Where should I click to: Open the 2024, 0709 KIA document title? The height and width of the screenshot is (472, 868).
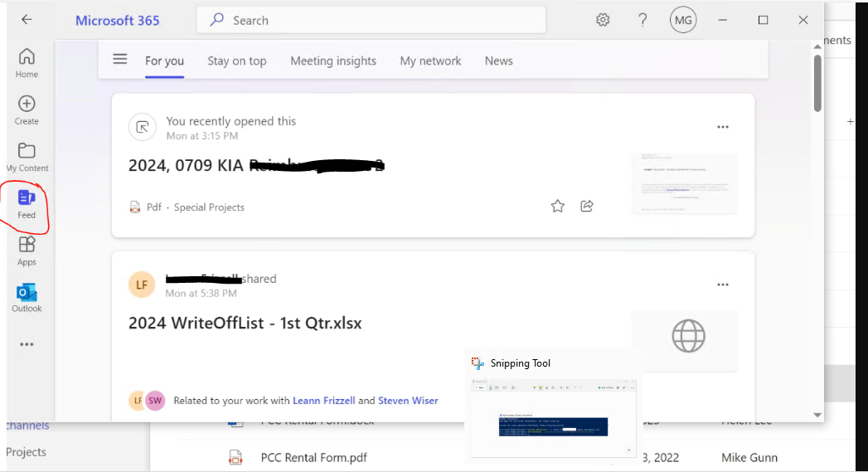click(x=256, y=165)
